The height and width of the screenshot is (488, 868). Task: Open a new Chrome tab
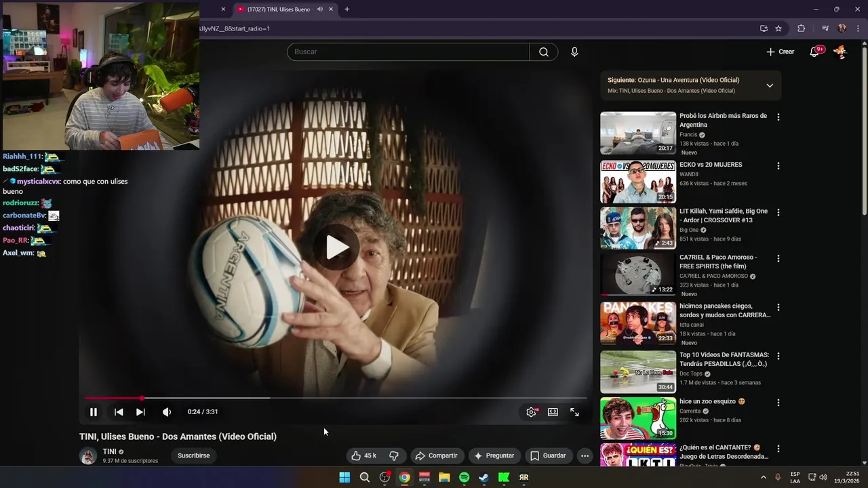(x=347, y=9)
